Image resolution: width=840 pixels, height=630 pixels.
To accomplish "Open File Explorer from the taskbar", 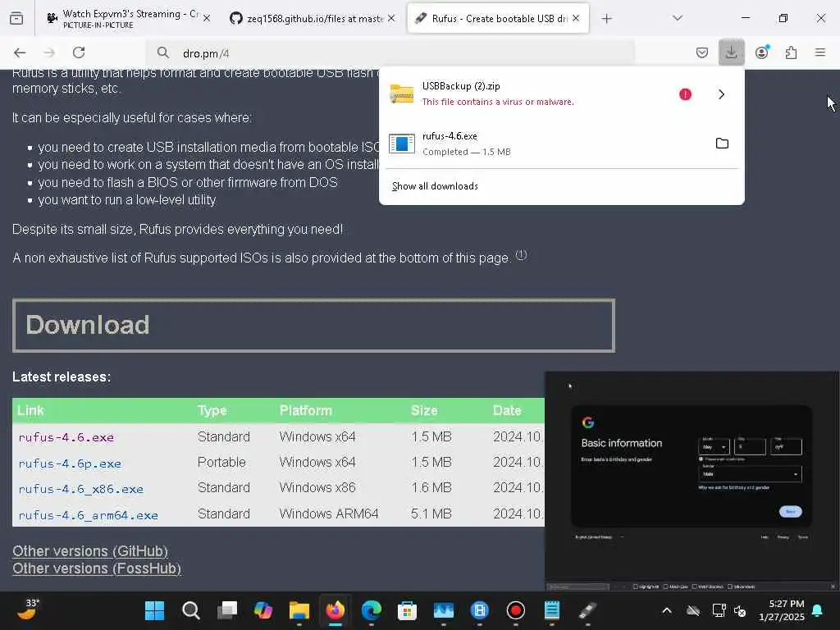I will 299,610.
